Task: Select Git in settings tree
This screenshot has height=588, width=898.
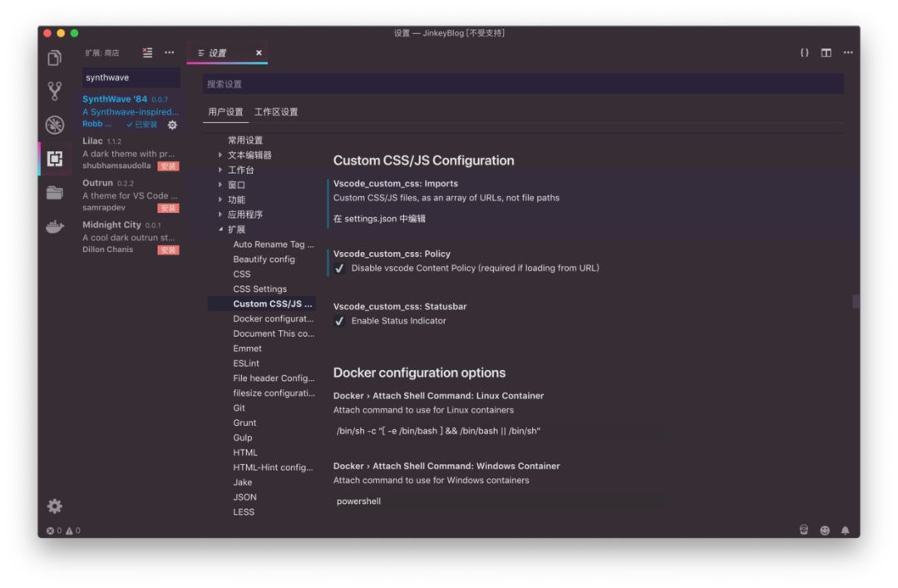Action: [x=239, y=408]
